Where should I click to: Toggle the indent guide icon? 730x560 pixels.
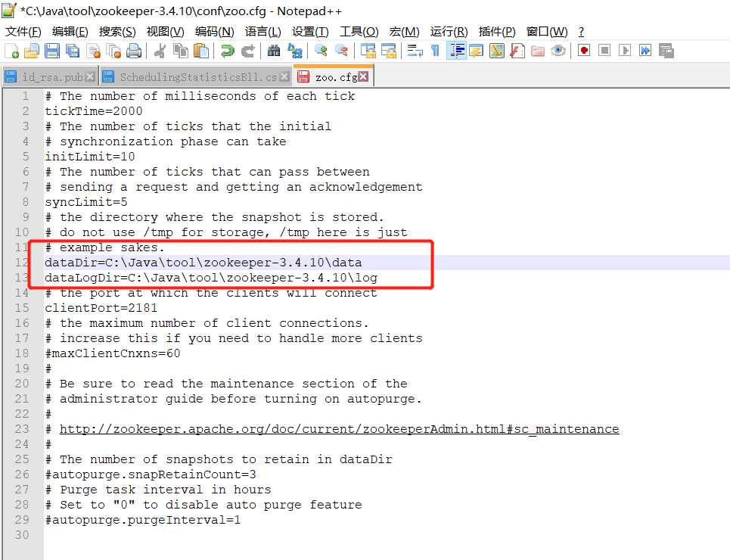tap(456, 51)
